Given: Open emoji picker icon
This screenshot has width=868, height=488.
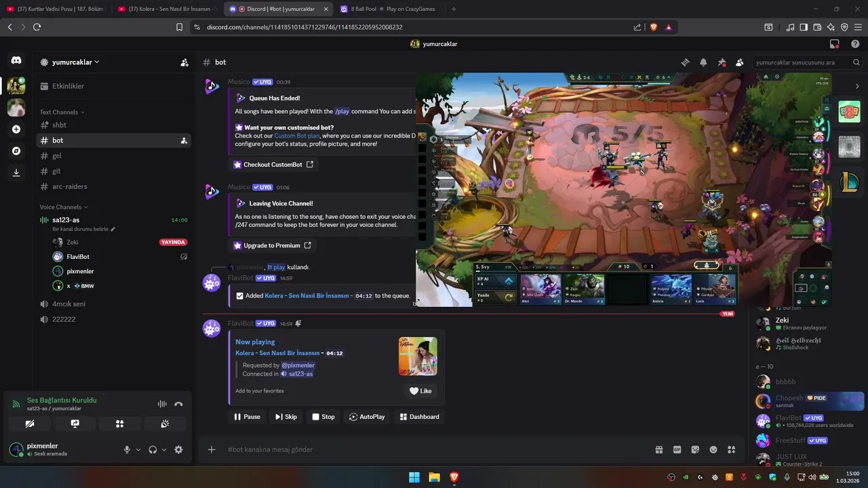Looking at the screenshot, I should [x=713, y=449].
